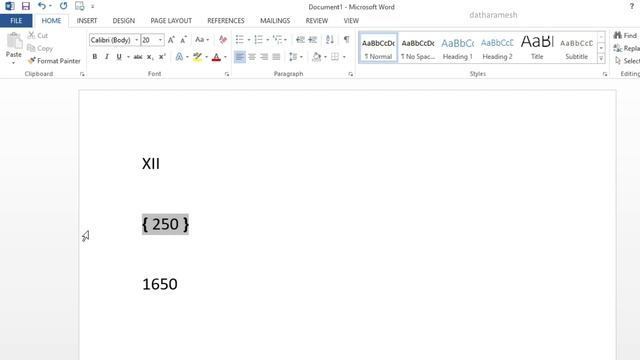Switch to the PAGE LAYOUT tab

tap(171, 21)
